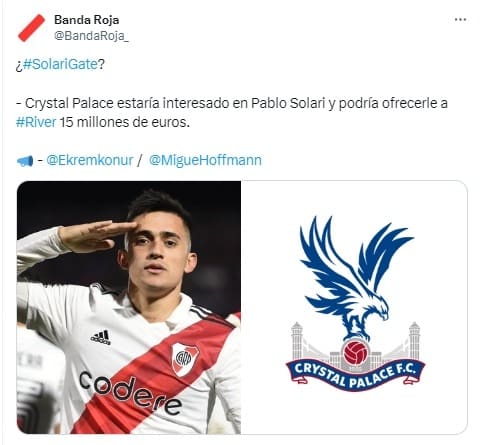Follow the #River hashtag link
The image size is (480, 445).
pyautogui.click(x=36, y=122)
